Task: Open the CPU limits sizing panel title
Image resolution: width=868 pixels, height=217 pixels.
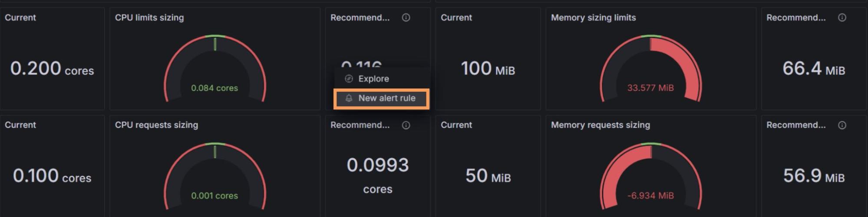Action: (149, 18)
